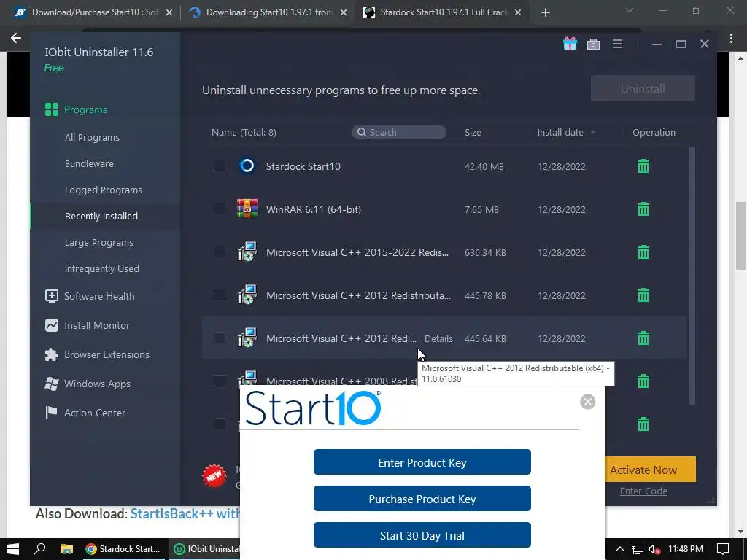Click trash icon for Visual C++ 2015-2022 row

pyautogui.click(x=643, y=252)
